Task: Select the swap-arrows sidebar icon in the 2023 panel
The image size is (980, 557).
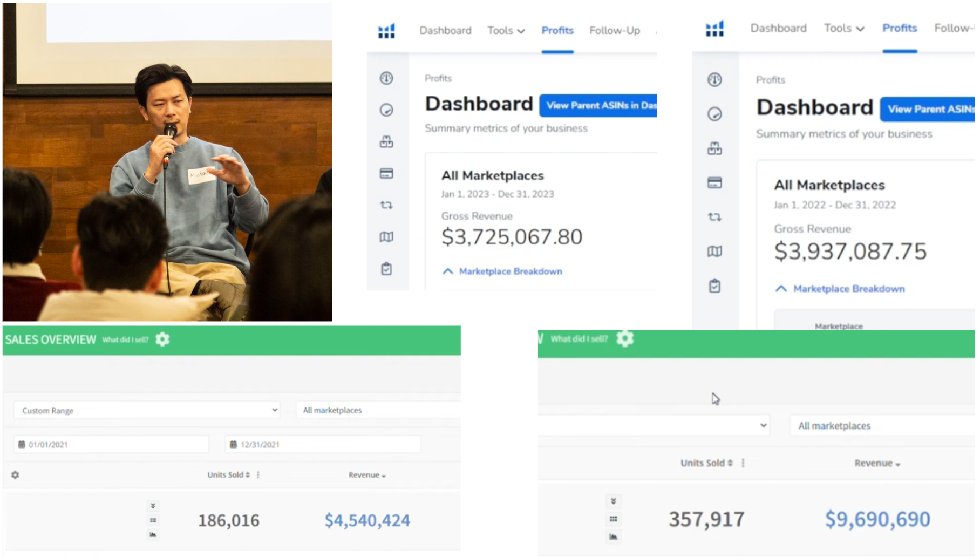Action: click(x=386, y=205)
